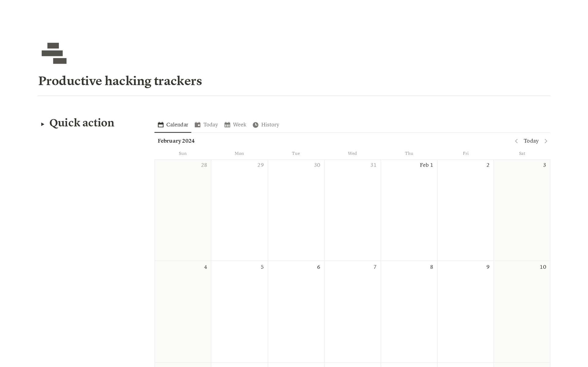The image size is (588, 367).
Task: Open the History tab
Action: [x=270, y=125]
